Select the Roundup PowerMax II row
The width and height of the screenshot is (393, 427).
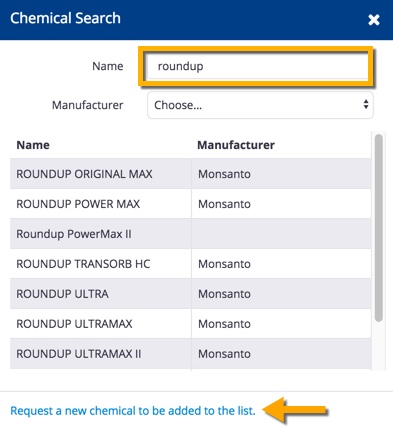tap(190, 234)
